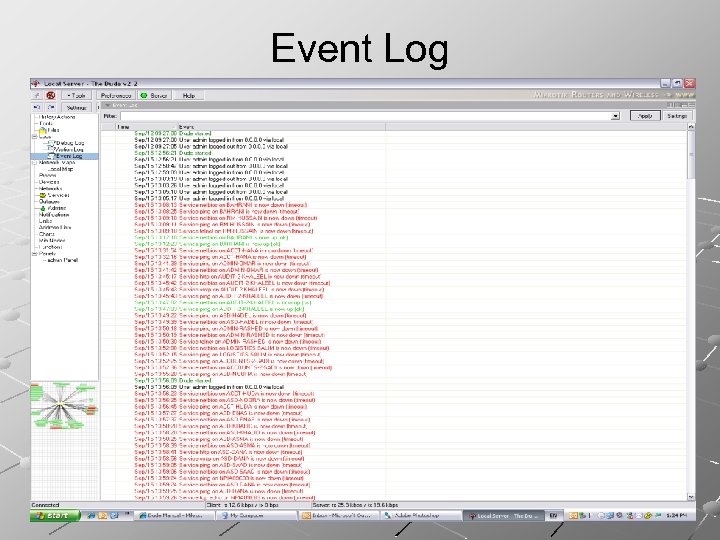The image size is (720, 540).
Task: Open Services with yellow icon
Action: tap(54, 195)
